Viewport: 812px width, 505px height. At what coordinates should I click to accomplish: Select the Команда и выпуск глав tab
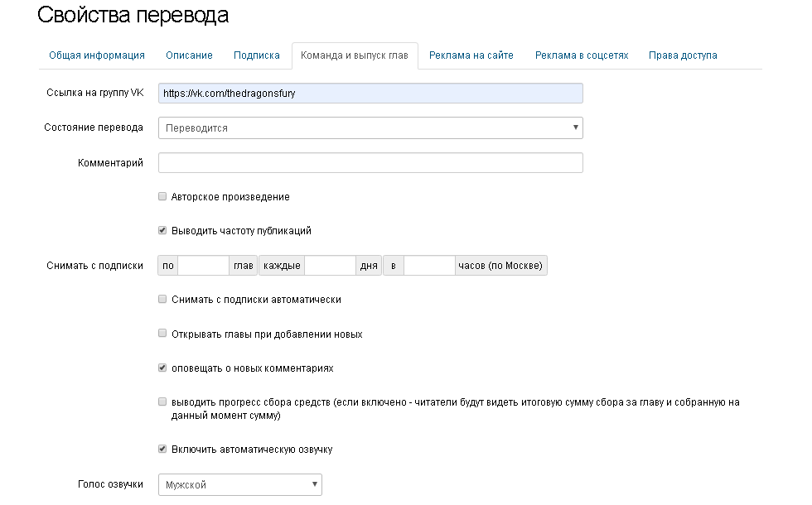pyautogui.click(x=355, y=55)
